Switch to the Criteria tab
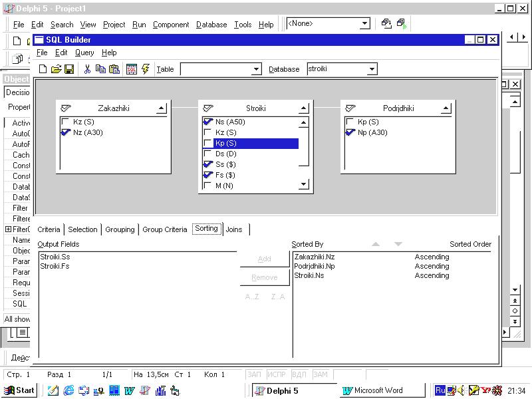 click(x=49, y=229)
